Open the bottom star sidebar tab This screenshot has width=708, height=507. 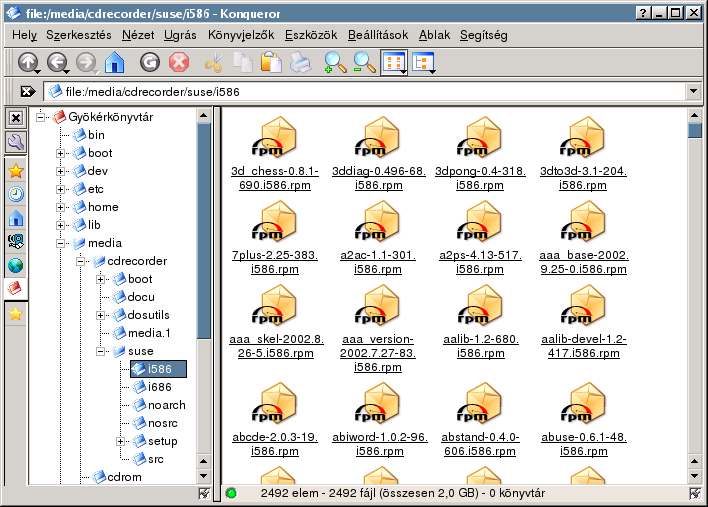pyautogui.click(x=16, y=313)
